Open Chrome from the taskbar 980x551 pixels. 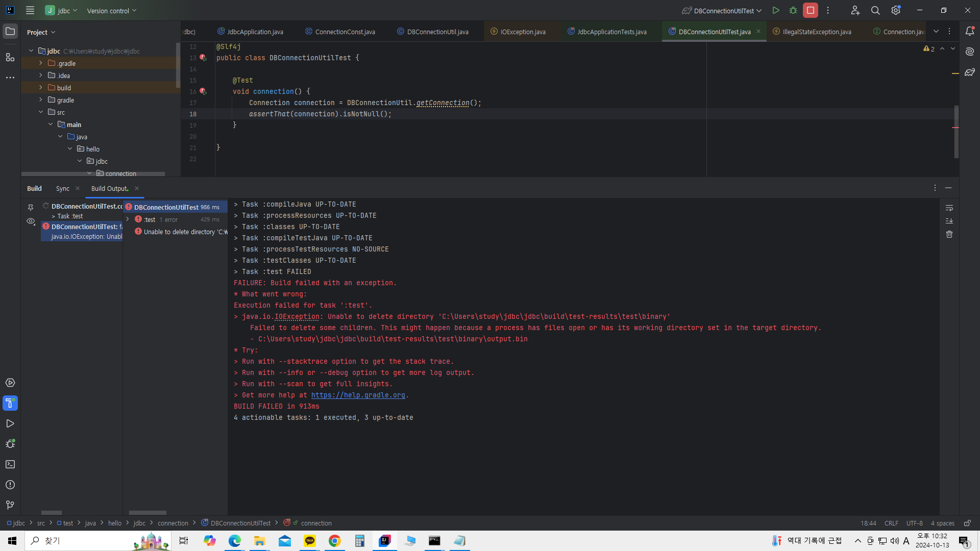[x=334, y=541]
